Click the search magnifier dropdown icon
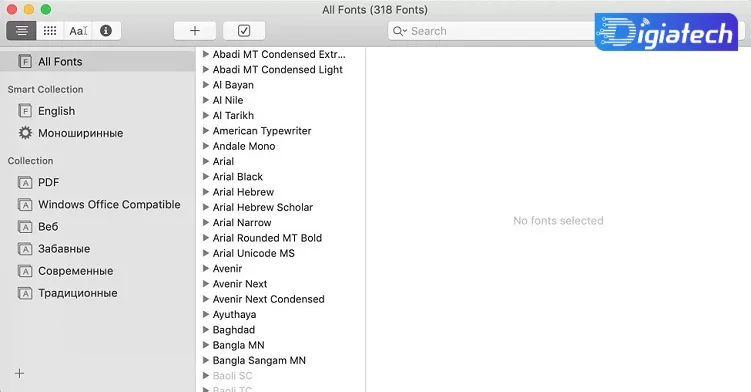The height and width of the screenshot is (392, 751). click(399, 31)
